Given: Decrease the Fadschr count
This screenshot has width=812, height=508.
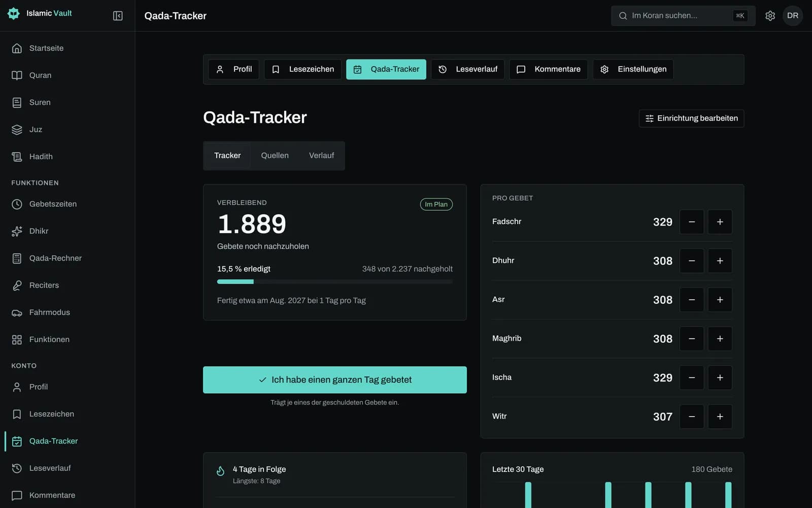Looking at the screenshot, I should 691,222.
